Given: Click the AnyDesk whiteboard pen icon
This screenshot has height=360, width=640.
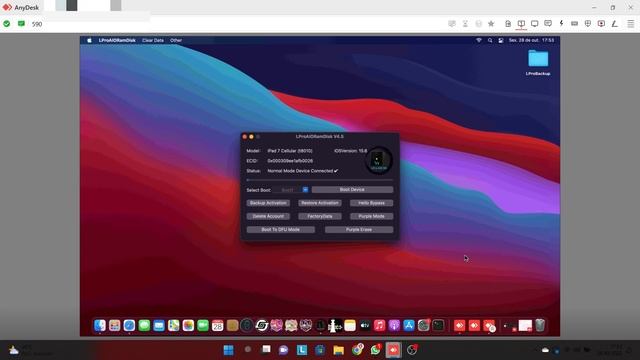Looking at the screenshot, I should (614, 24).
